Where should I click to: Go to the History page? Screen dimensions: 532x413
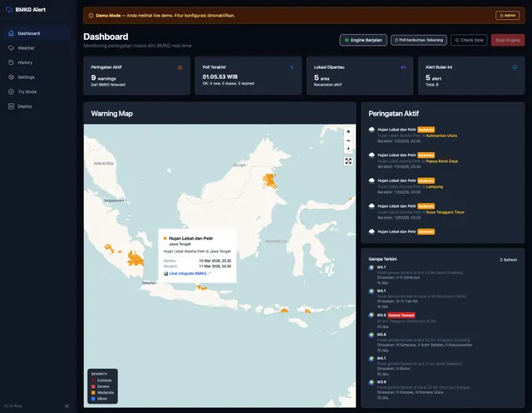tap(38, 62)
